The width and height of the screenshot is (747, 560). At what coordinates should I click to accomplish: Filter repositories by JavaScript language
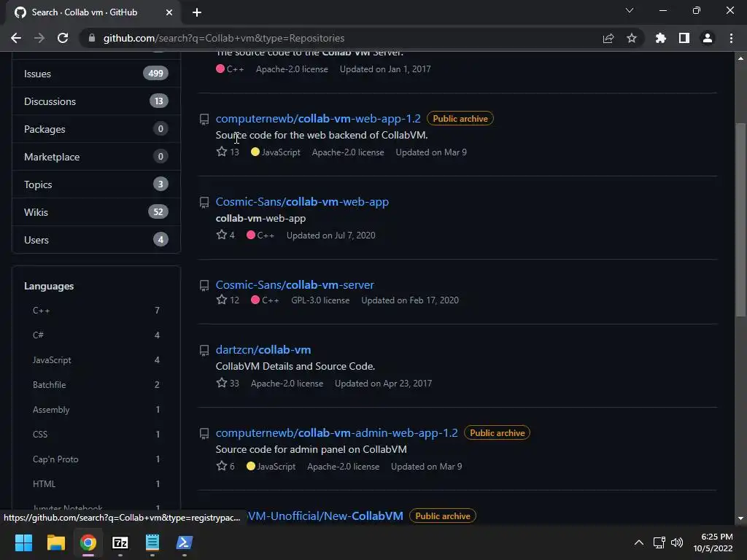96,360
